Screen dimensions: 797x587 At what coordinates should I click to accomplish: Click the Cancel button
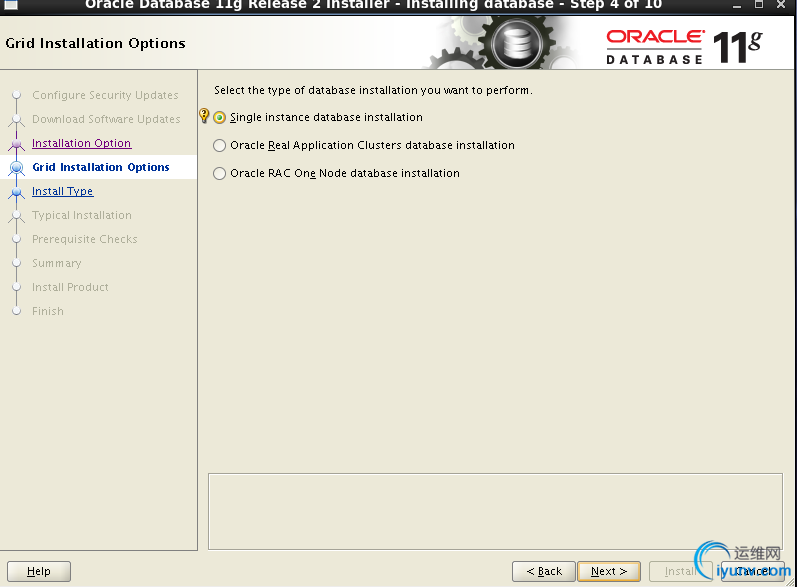click(x=752, y=571)
